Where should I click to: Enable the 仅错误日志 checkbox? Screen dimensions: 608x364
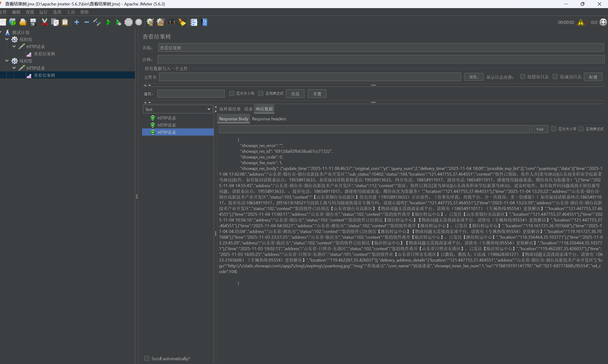point(523,77)
